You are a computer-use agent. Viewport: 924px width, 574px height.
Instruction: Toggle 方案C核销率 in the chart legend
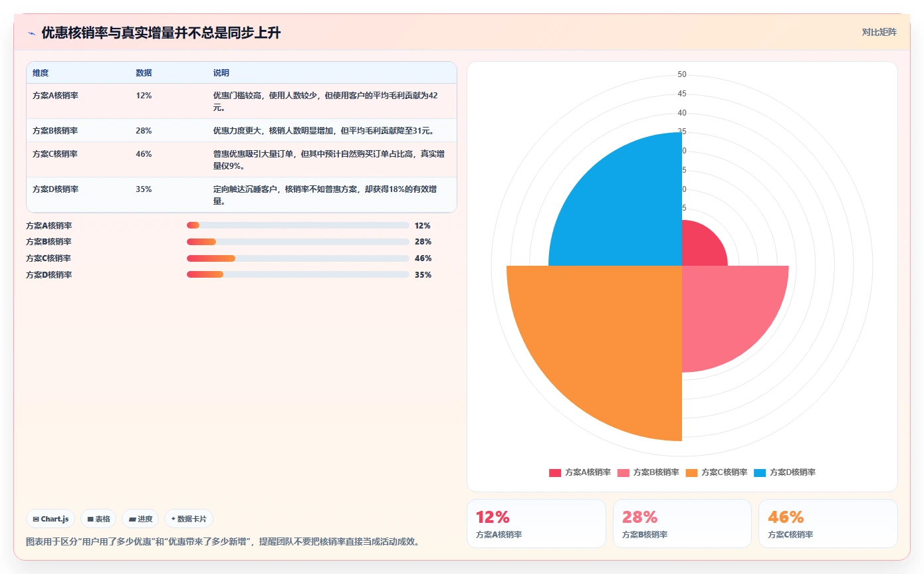(x=717, y=472)
